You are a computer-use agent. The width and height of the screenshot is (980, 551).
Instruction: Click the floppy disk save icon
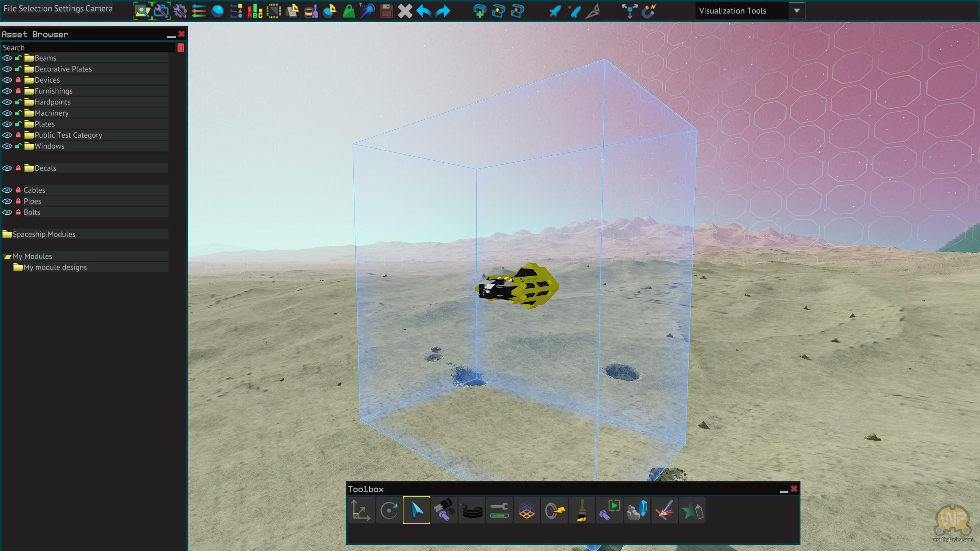(386, 11)
